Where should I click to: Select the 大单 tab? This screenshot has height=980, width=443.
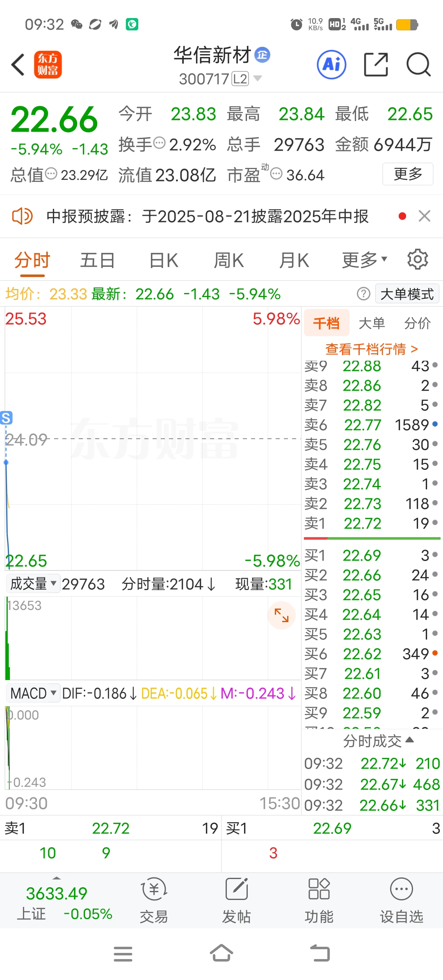372,323
